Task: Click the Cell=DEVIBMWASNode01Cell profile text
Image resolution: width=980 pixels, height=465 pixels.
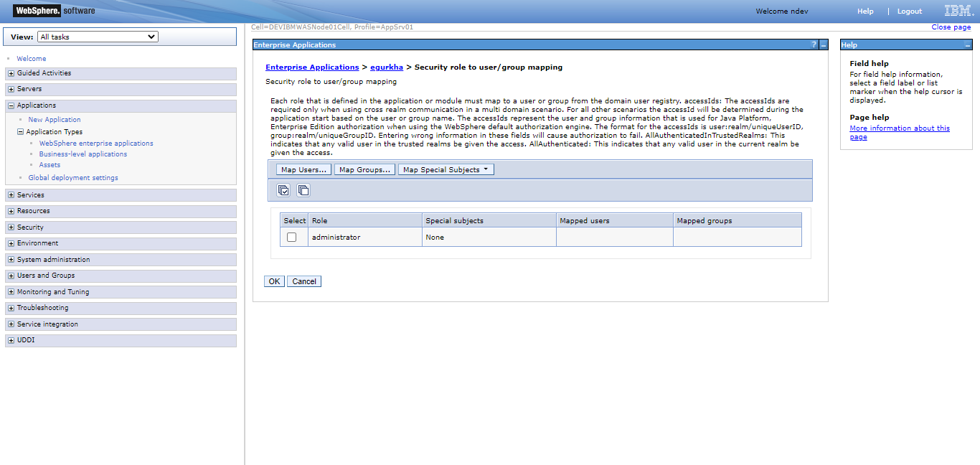Action: (332, 27)
